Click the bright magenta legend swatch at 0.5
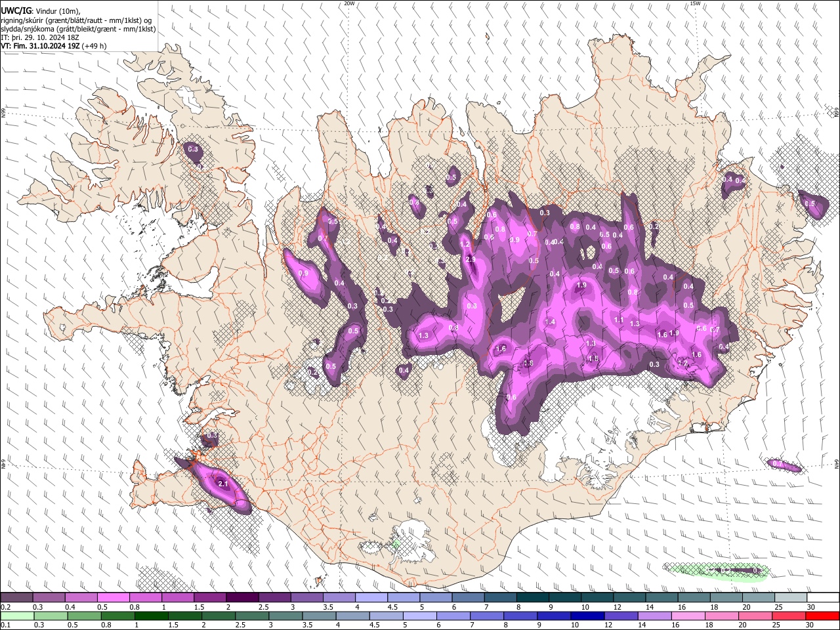Screen dimensions: 840x630 point(113,598)
